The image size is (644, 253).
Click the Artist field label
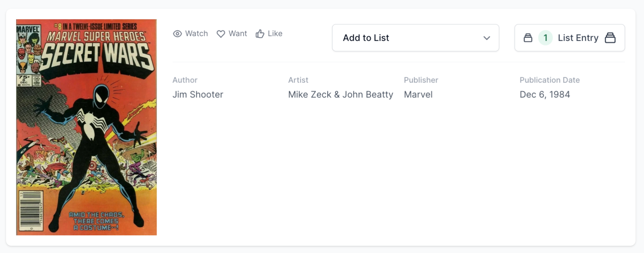pyautogui.click(x=298, y=80)
